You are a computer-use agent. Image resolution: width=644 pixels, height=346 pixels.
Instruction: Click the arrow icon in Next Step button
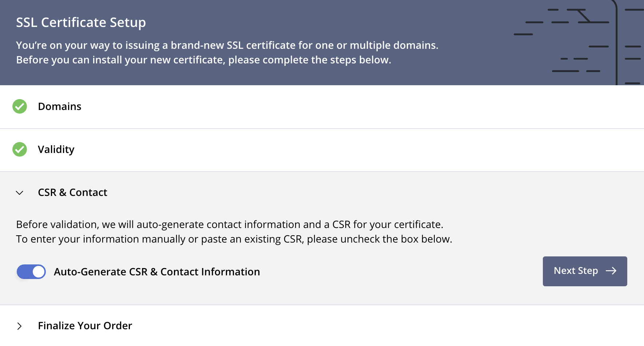point(611,271)
